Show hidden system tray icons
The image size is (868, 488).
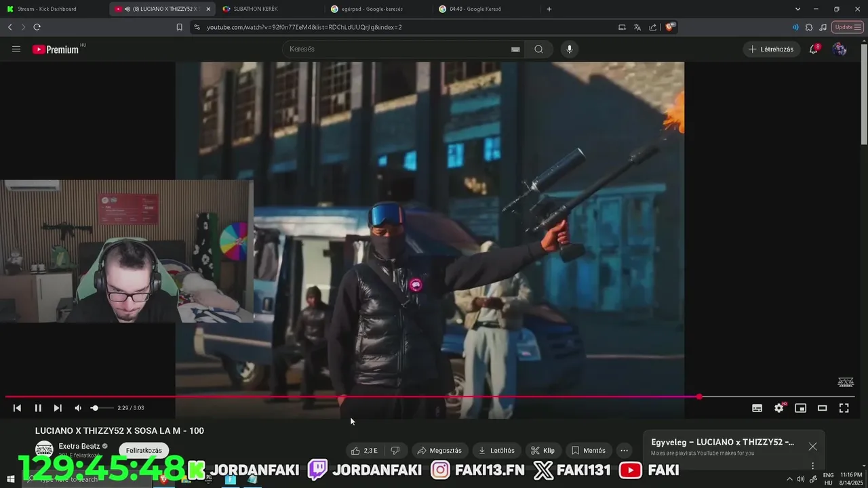789,479
